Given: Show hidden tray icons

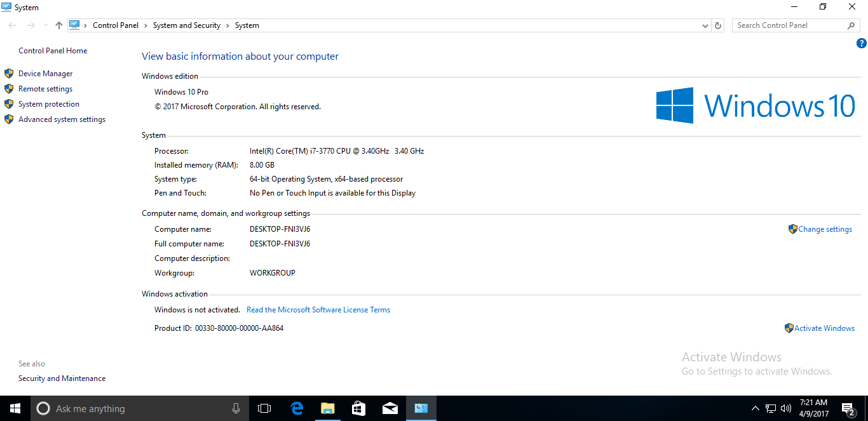Looking at the screenshot, I should coord(755,408).
